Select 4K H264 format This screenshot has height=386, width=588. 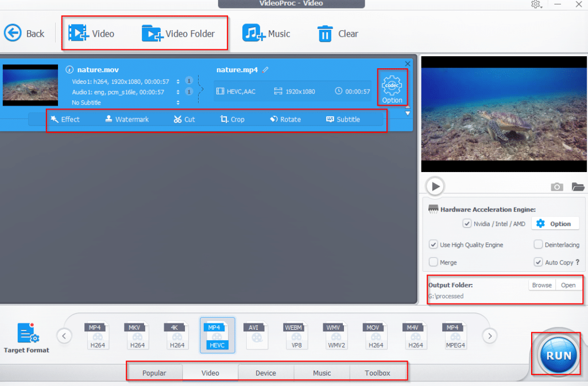pos(177,336)
